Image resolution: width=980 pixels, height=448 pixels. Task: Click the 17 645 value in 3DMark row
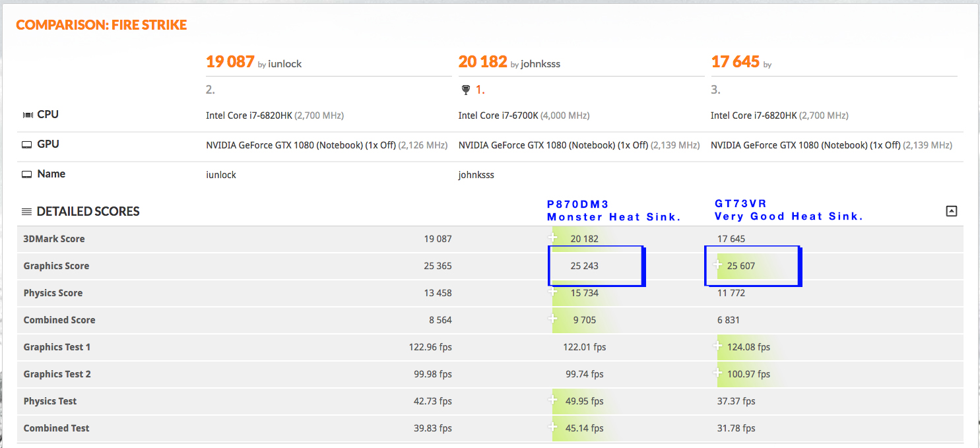(x=731, y=239)
